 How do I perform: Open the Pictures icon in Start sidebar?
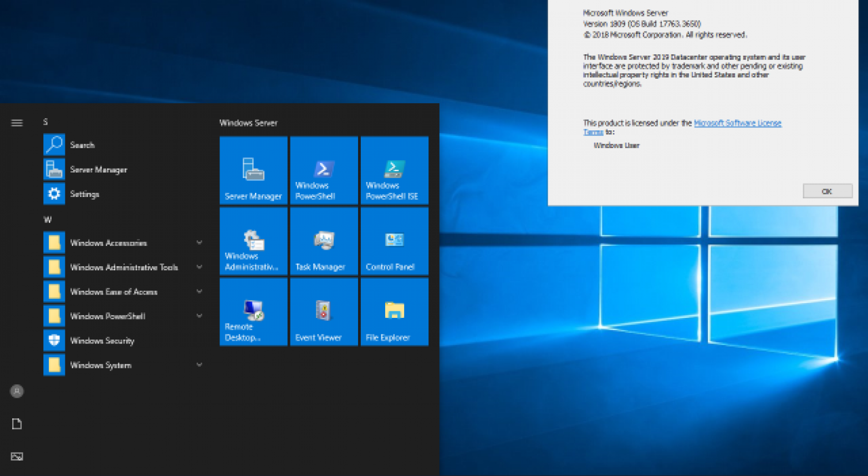17,457
